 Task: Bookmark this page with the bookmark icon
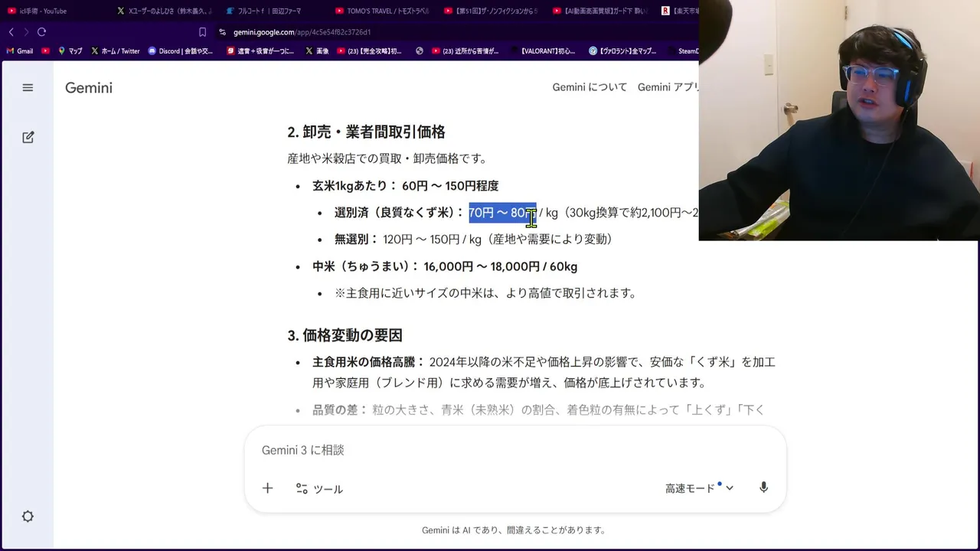[x=202, y=32]
